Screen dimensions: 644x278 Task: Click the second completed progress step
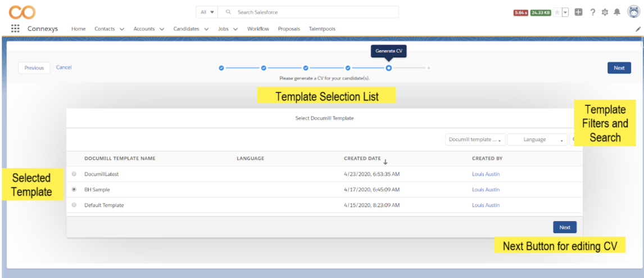coord(264,68)
